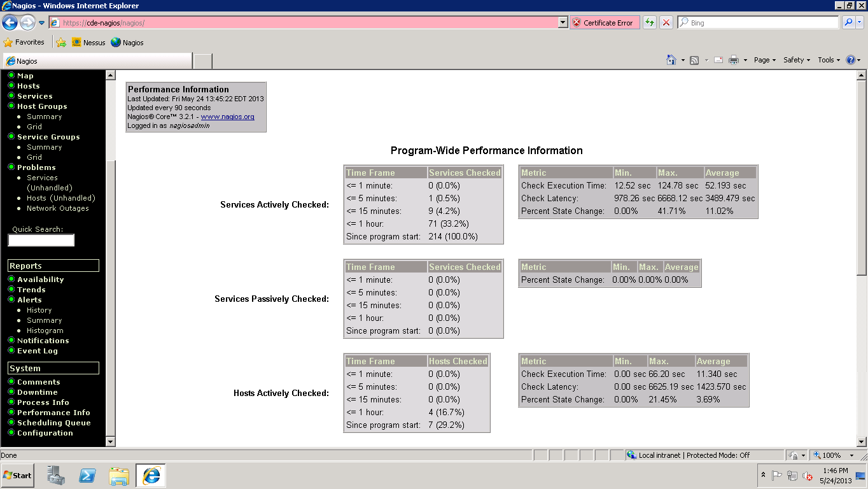
Task: Open Windows Explorer folder in taskbar
Action: (119, 476)
